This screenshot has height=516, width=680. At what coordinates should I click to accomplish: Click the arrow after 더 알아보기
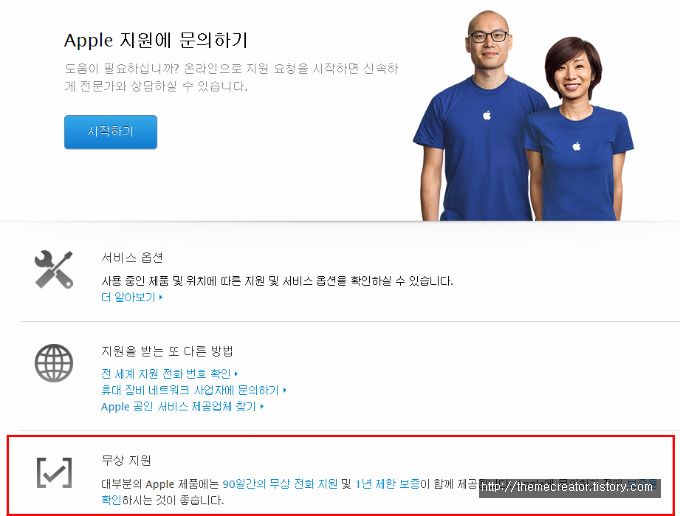tap(160, 297)
